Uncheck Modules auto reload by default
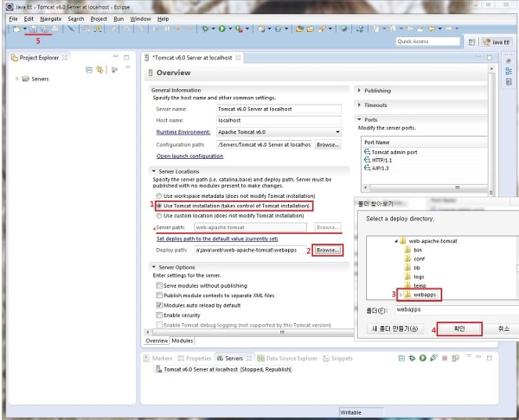This screenshot has height=420, width=519. 159,305
